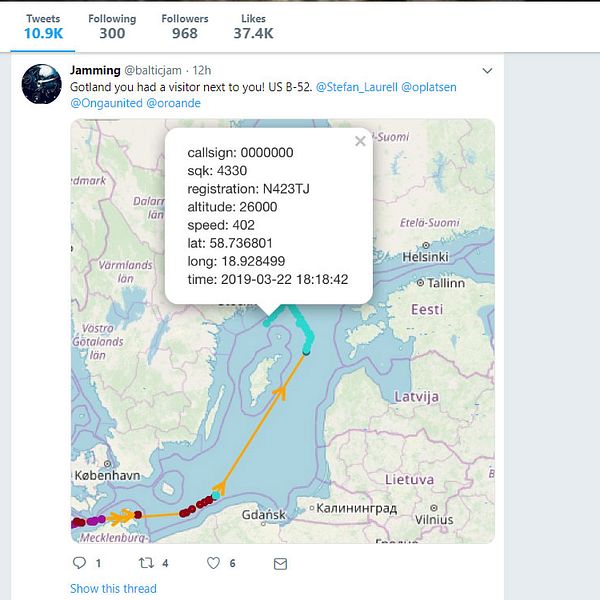Viewport: 600px width, 600px height.
Task: Click the Jamming display name
Action: pos(94,70)
